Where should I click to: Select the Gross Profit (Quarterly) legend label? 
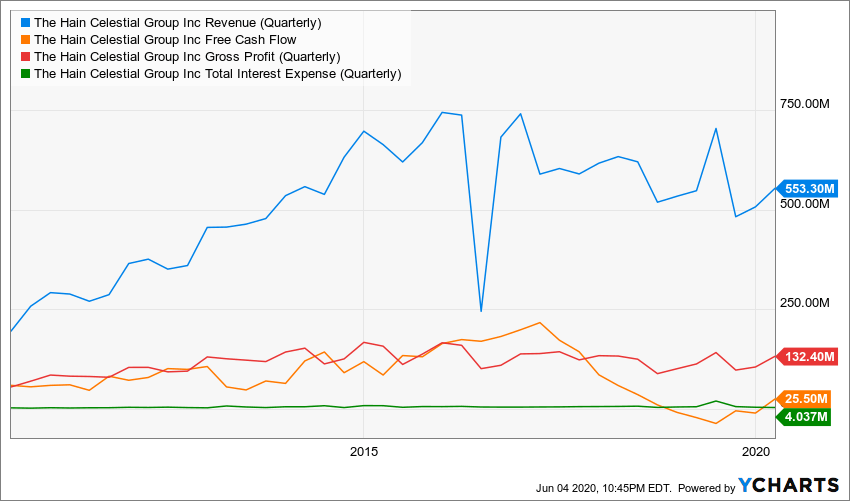coord(187,57)
